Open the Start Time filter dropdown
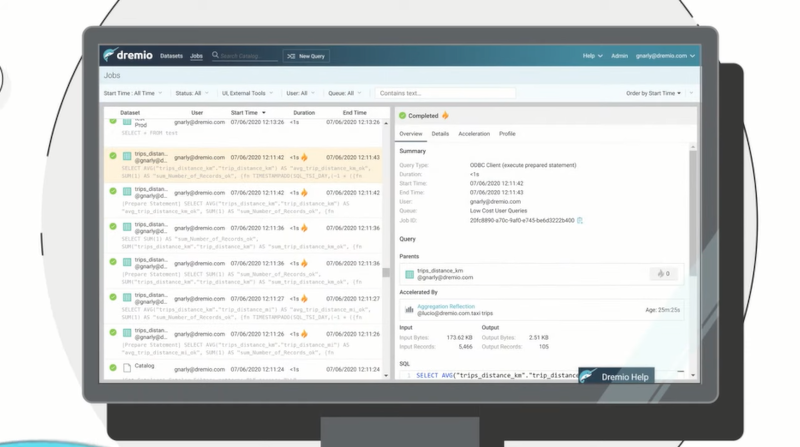 [x=133, y=93]
